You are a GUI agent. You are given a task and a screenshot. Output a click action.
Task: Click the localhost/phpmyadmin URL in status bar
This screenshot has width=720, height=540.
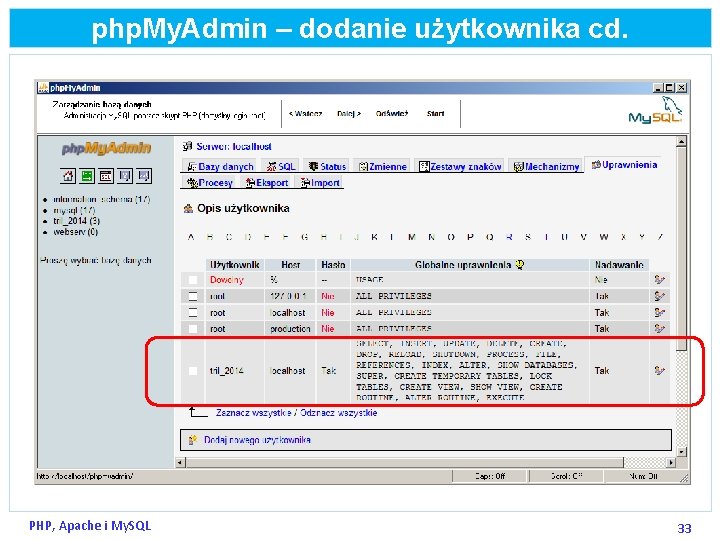(84, 476)
